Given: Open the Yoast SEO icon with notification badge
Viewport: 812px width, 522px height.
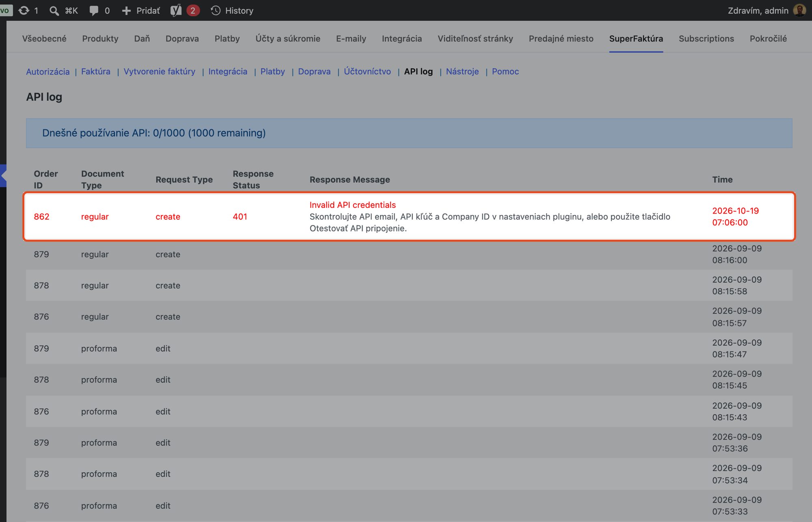Looking at the screenshot, I should pos(176,11).
